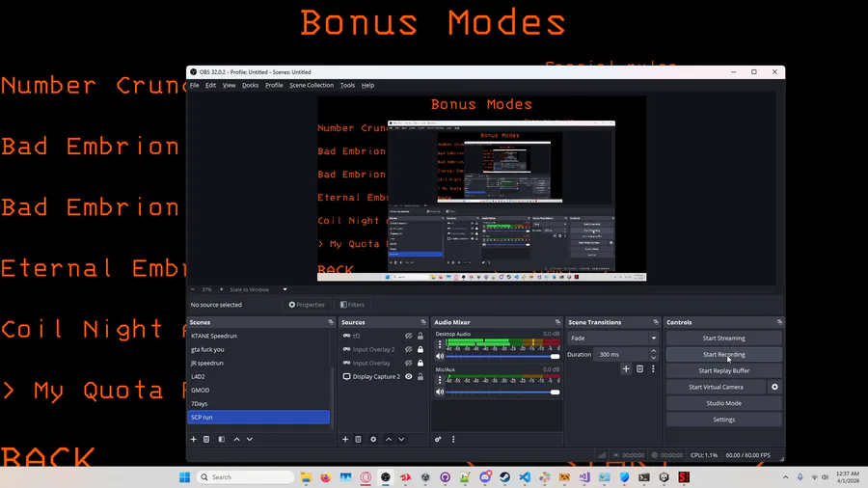Move source down arrow in Sources panel
Image resolution: width=868 pixels, height=488 pixels.
pos(401,440)
